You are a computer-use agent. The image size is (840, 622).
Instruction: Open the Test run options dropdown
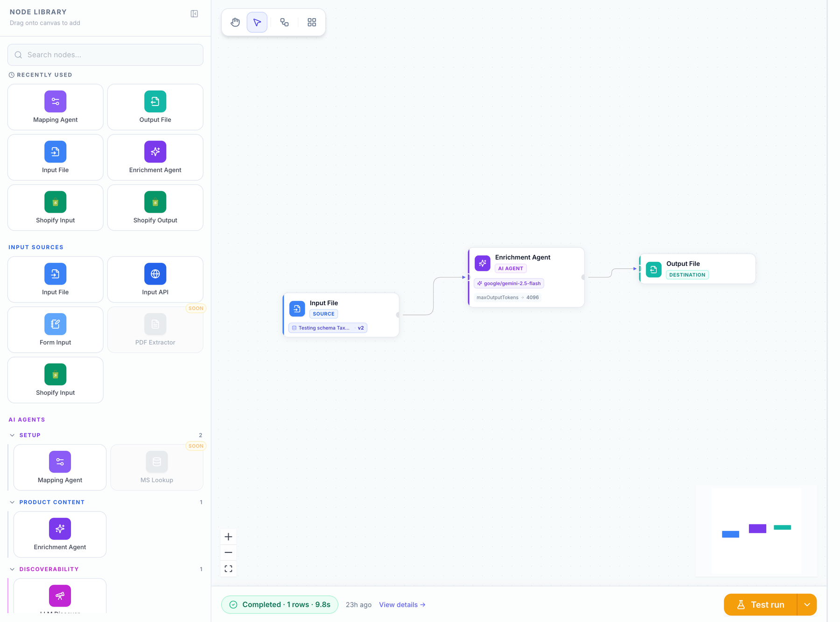807,605
